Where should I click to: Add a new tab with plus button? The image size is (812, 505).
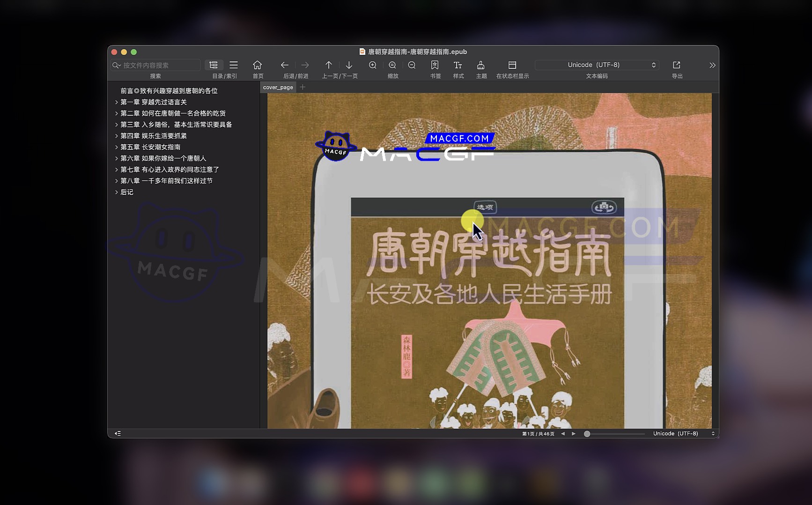tap(303, 87)
